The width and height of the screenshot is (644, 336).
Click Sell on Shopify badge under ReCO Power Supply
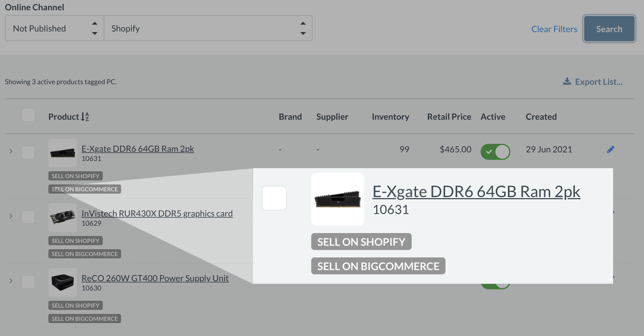coord(75,305)
